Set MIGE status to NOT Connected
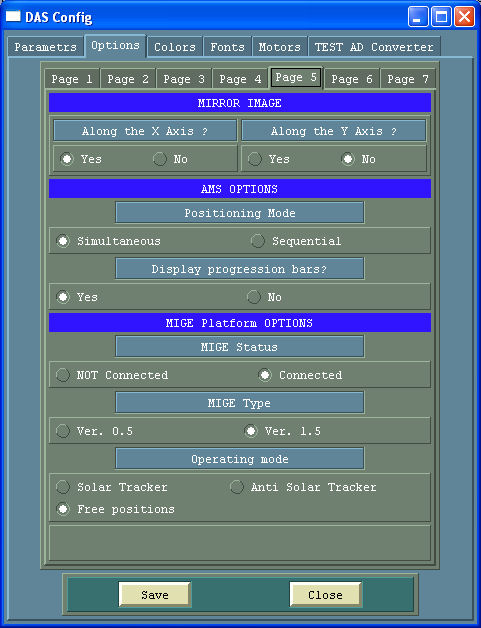The height and width of the screenshot is (628, 481). pos(63,375)
